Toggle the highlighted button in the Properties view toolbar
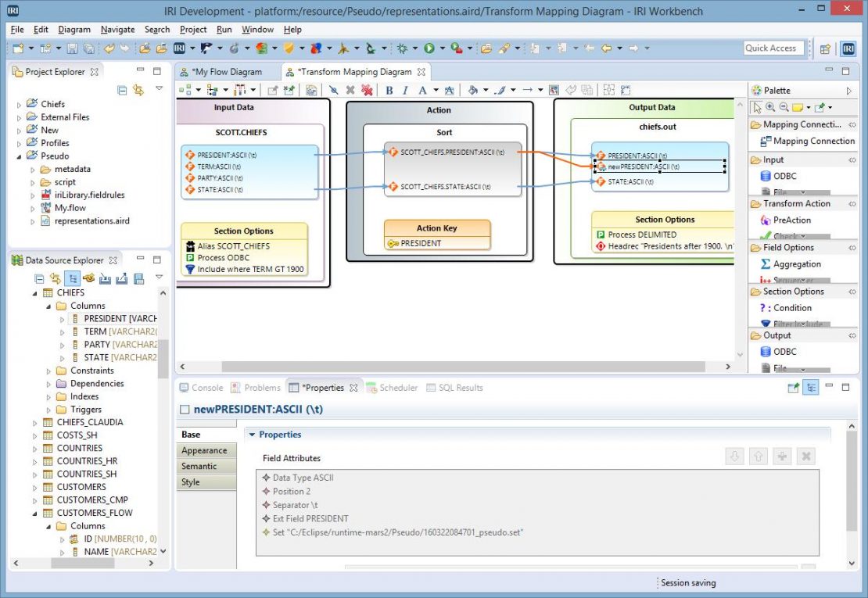This screenshot has height=598, width=868. pyautogui.click(x=811, y=388)
